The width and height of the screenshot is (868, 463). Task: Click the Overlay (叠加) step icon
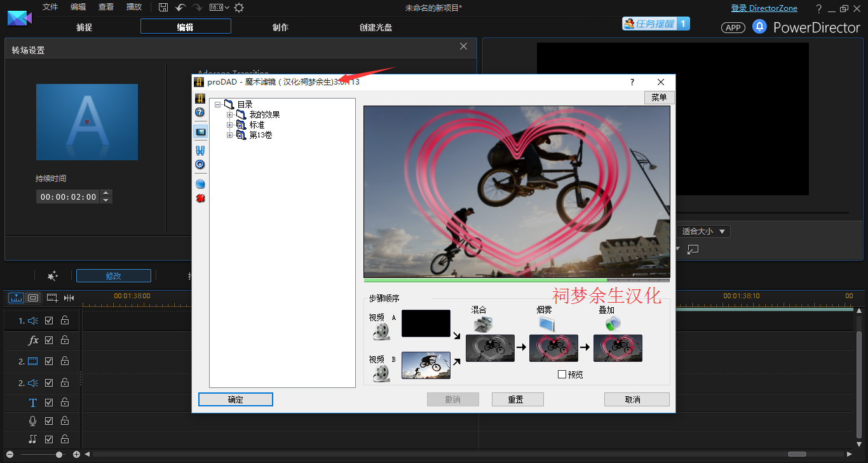point(611,324)
